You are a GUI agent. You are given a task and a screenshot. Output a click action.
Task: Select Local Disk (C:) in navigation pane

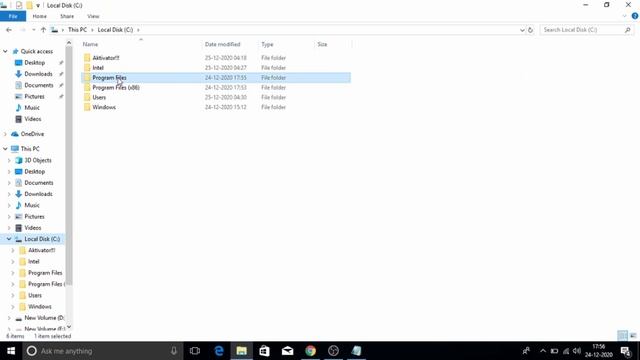[42, 239]
